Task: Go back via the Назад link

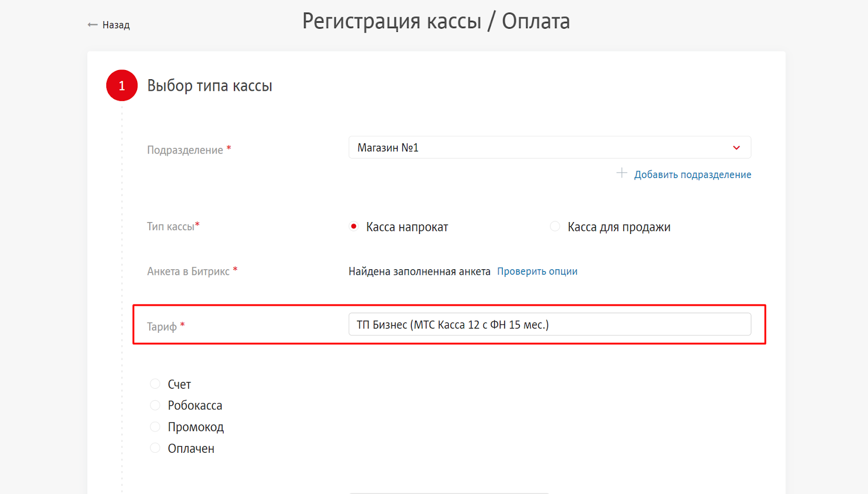Action: pyautogui.click(x=116, y=25)
